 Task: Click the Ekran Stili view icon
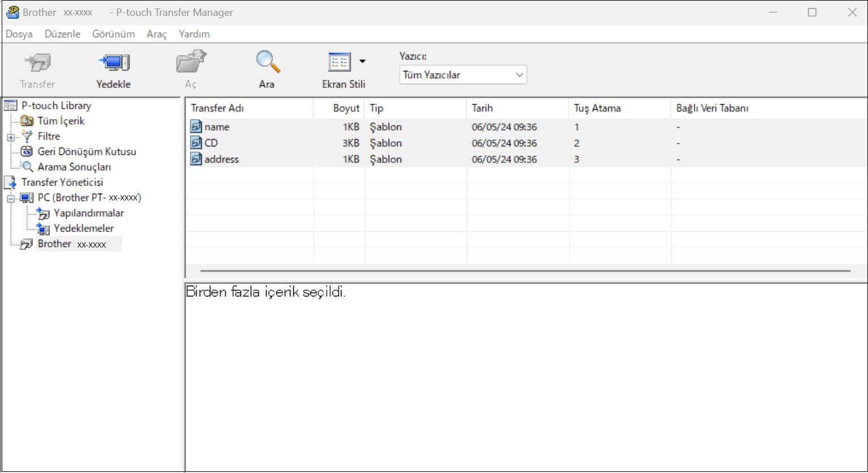coord(339,62)
